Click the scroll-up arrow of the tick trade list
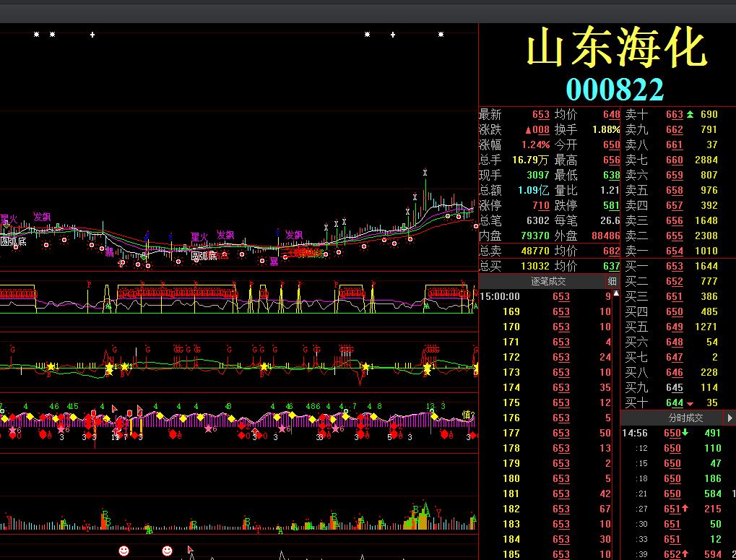This screenshot has width=736, height=560. tap(617, 293)
